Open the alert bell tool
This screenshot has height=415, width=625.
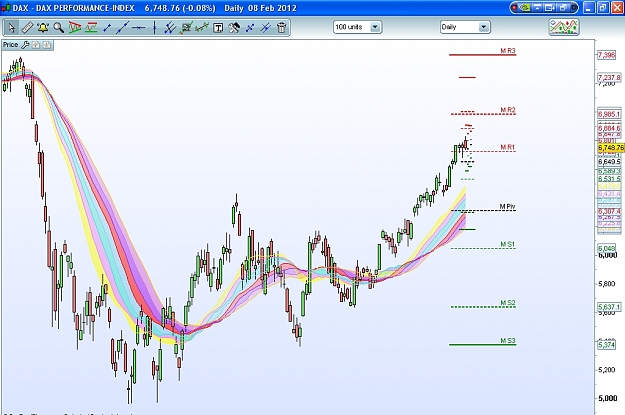point(43,28)
